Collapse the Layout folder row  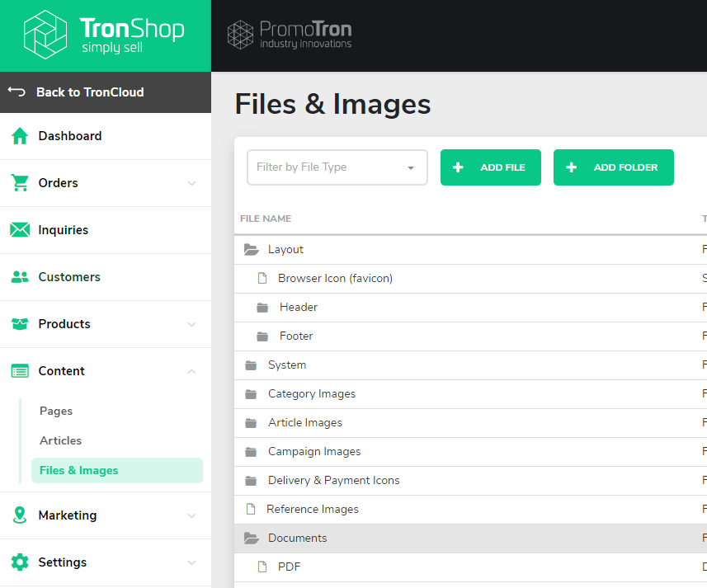coord(252,250)
